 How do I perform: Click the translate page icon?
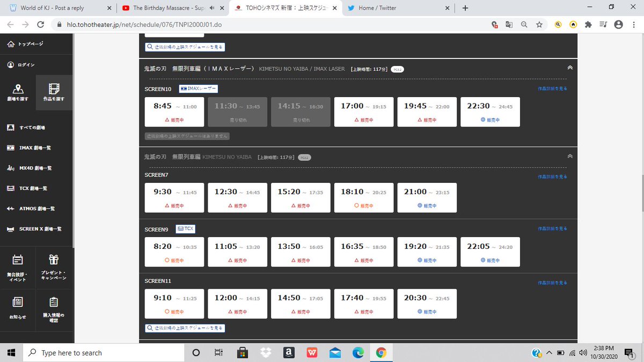509,25
